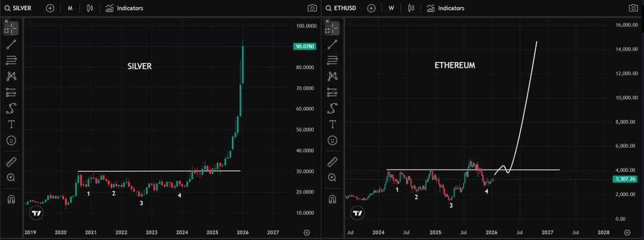Open the W interval selector on ETHUSD chart

click(x=391, y=8)
